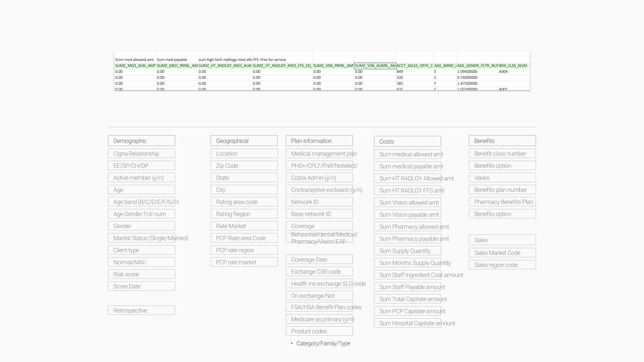The width and height of the screenshot is (644, 362).
Task: Click the Exchange CSR code box
Action: (319, 271)
